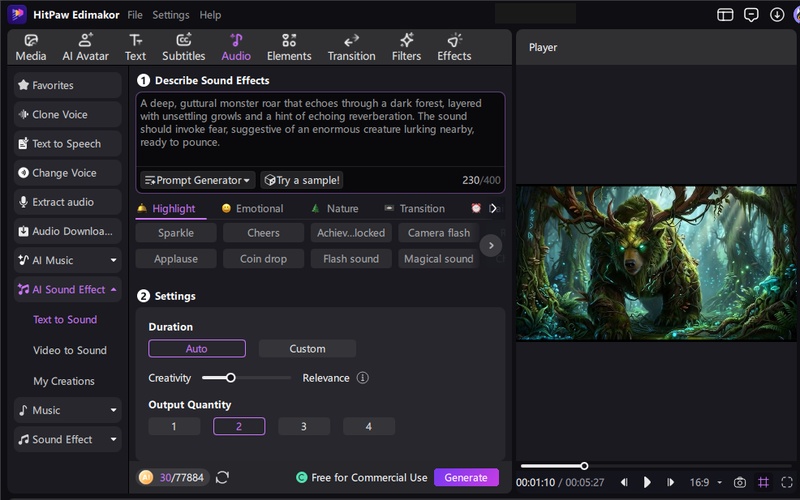The image size is (800, 500).
Task: Open the Media panel
Action: (31, 47)
